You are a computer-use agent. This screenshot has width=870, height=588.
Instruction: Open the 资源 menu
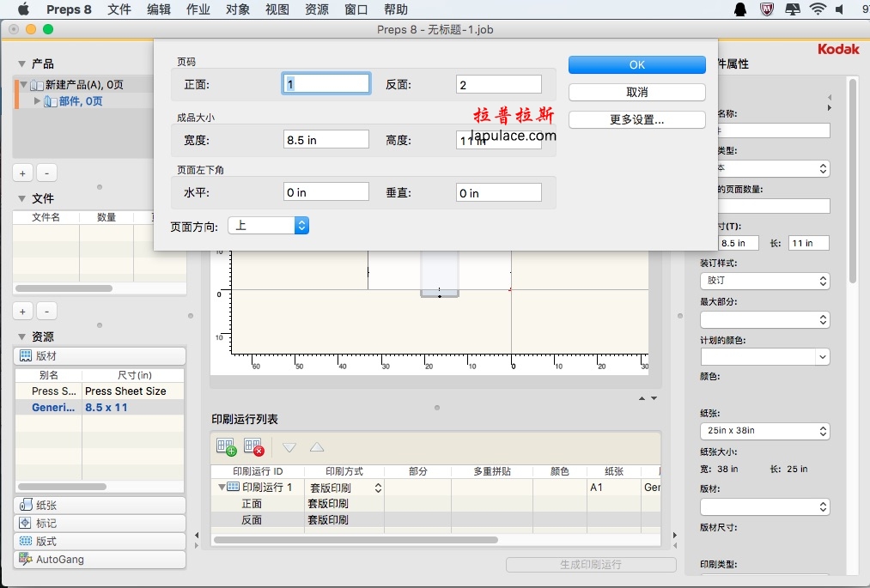coord(317,9)
